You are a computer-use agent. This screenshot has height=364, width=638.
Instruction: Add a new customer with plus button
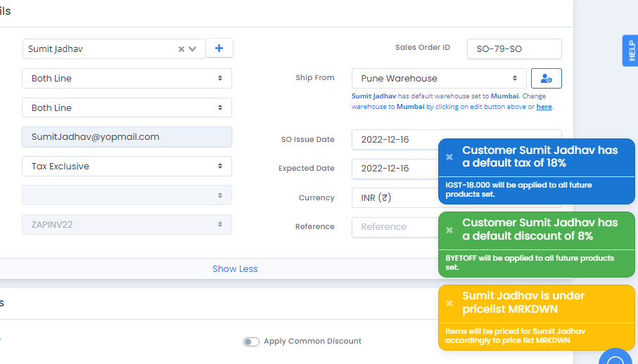click(x=219, y=48)
